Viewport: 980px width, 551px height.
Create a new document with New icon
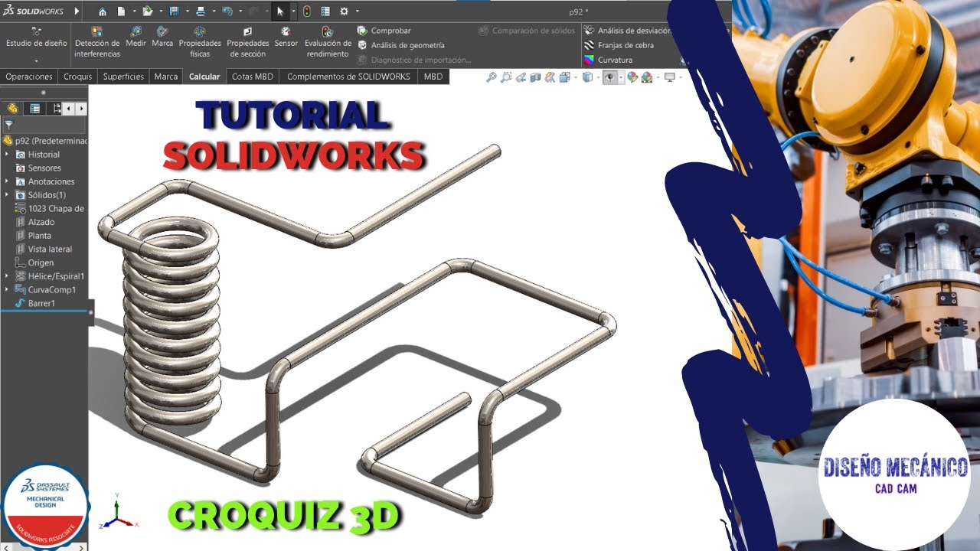click(121, 11)
